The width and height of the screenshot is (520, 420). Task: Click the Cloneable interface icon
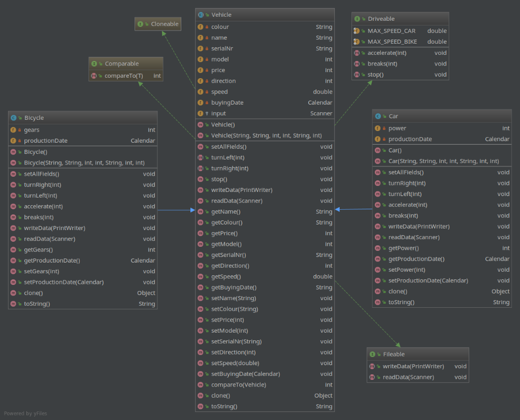point(140,24)
